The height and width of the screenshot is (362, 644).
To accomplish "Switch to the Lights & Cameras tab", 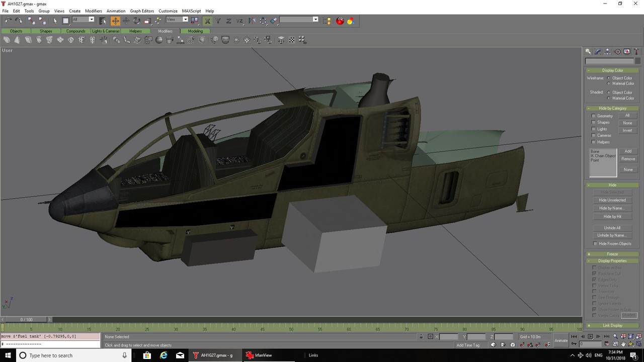I will [x=106, y=31].
